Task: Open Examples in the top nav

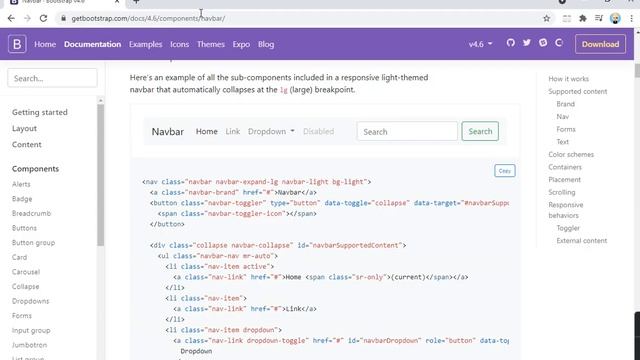Action: (x=145, y=44)
